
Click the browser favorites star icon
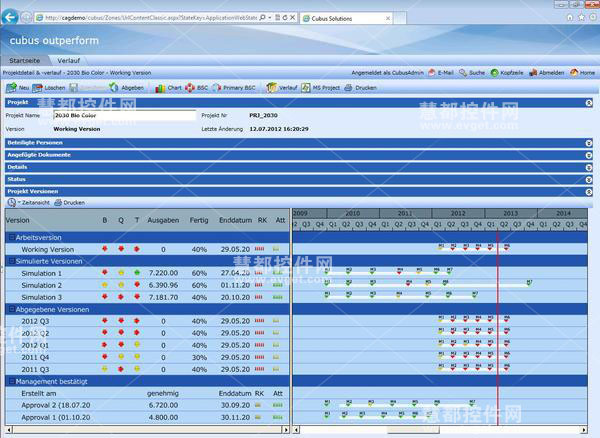point(582,17)
